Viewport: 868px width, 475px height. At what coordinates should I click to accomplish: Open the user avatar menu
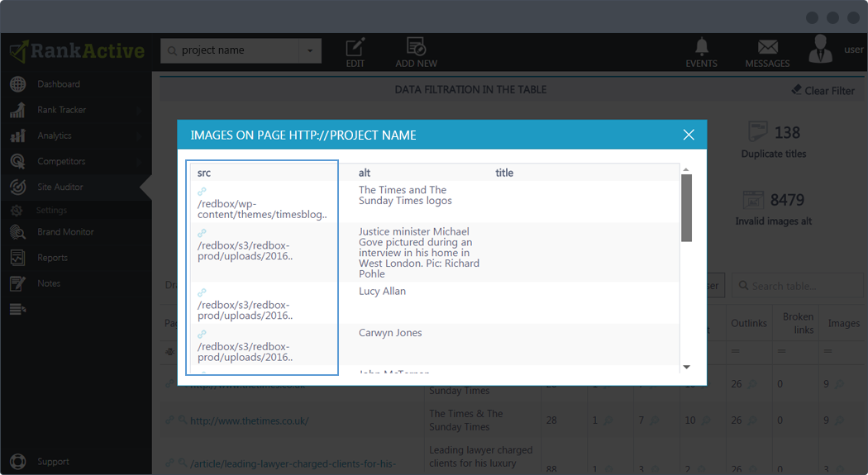coord(820,49)
